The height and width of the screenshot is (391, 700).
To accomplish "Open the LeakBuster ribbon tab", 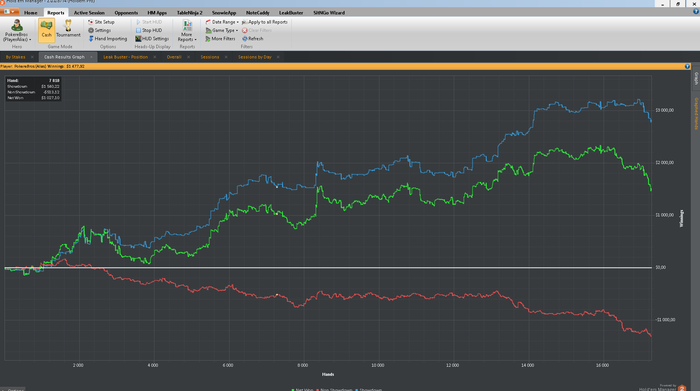I will tap(291, 12).
